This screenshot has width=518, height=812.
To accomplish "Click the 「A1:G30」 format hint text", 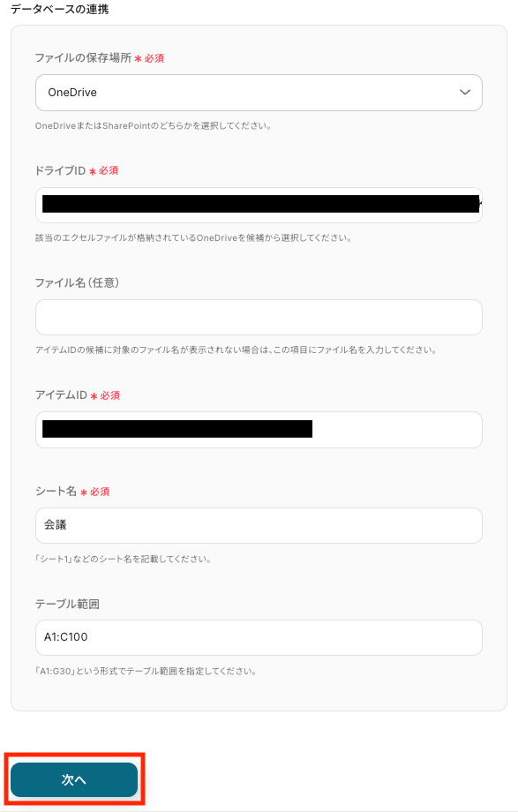I will click(x=146, y=671).
